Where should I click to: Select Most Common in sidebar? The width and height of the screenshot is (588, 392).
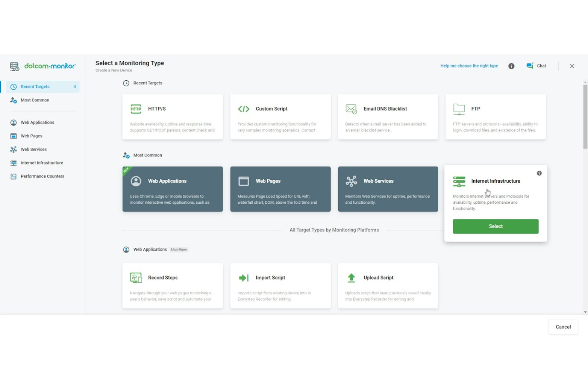coord(35,100)
